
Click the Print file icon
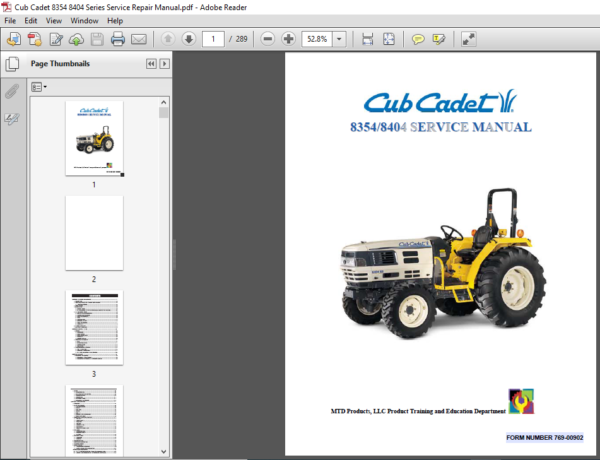tap(118, 39)
